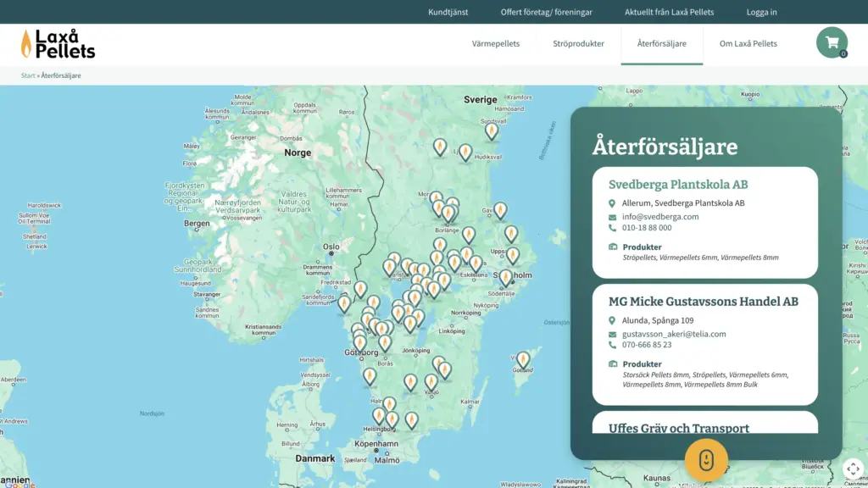Screen dimensions: 868x488
Task: Select the map marker on Gotland
Action: (x=523, y=360)
